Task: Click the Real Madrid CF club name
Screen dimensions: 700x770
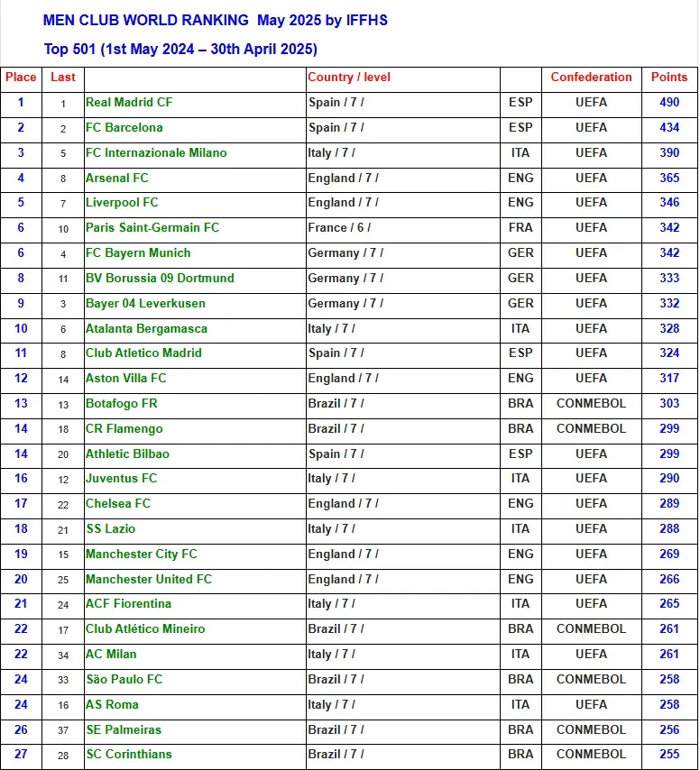Action: coord(129,103)
